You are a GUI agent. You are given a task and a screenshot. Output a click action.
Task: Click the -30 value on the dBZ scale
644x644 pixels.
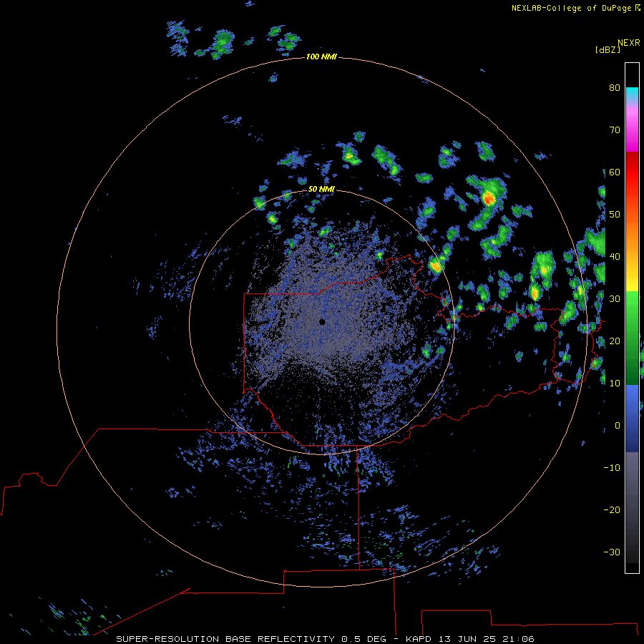[x=612, y=552]
